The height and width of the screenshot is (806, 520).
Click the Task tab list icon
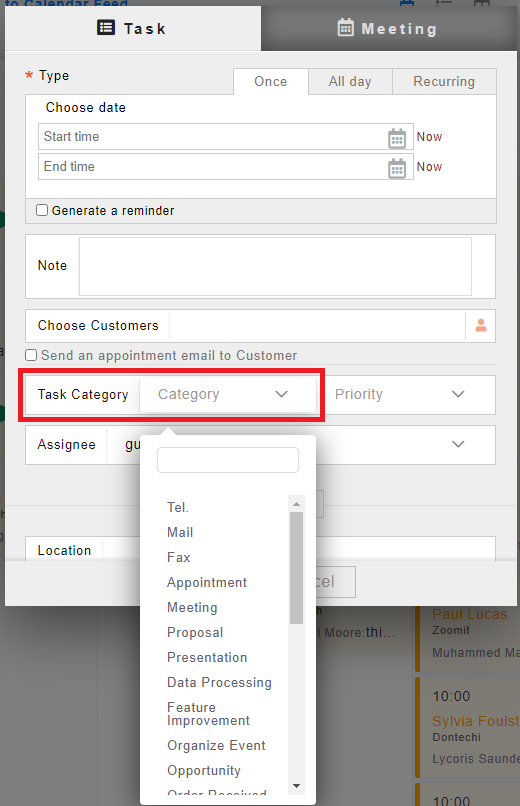[106, 27]
